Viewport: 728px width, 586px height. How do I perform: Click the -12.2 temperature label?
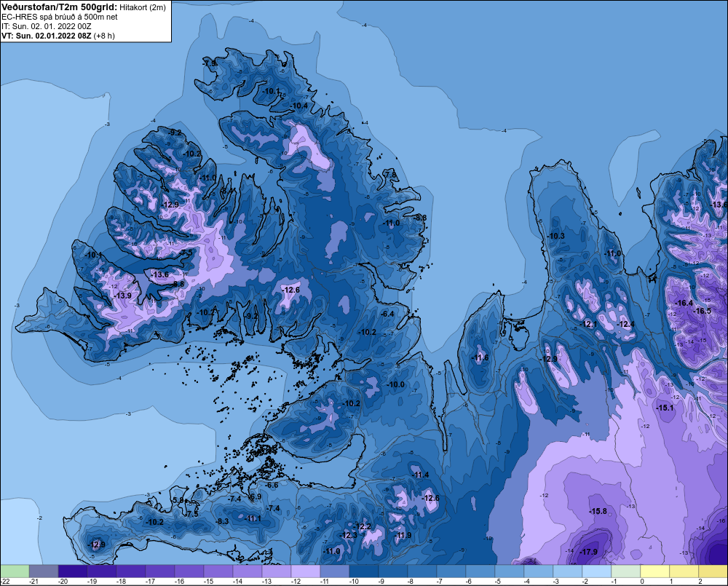[x=363, y=526]
